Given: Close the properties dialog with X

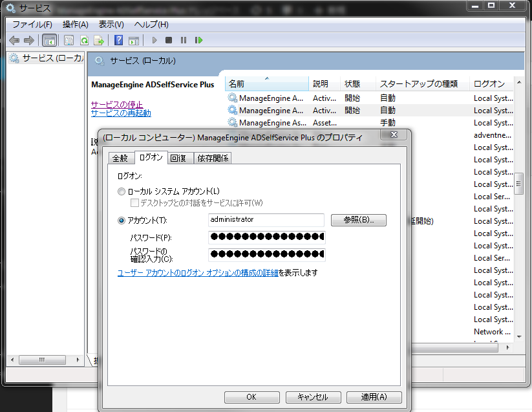Looking at the screenshot, I should 394,135.
